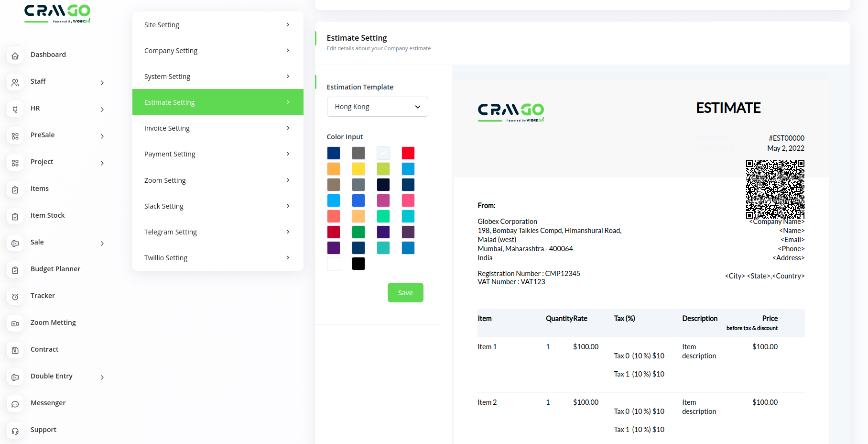Viewport: 868px width, 444px height.
Task: Open Tracker page link
Action: pyautogui.click(x=43, y=296)
